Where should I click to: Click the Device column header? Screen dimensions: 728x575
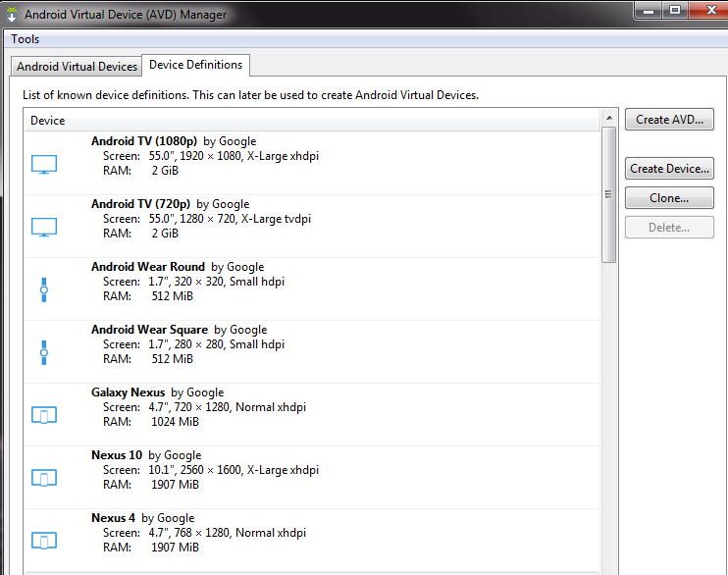coord(48,121)
